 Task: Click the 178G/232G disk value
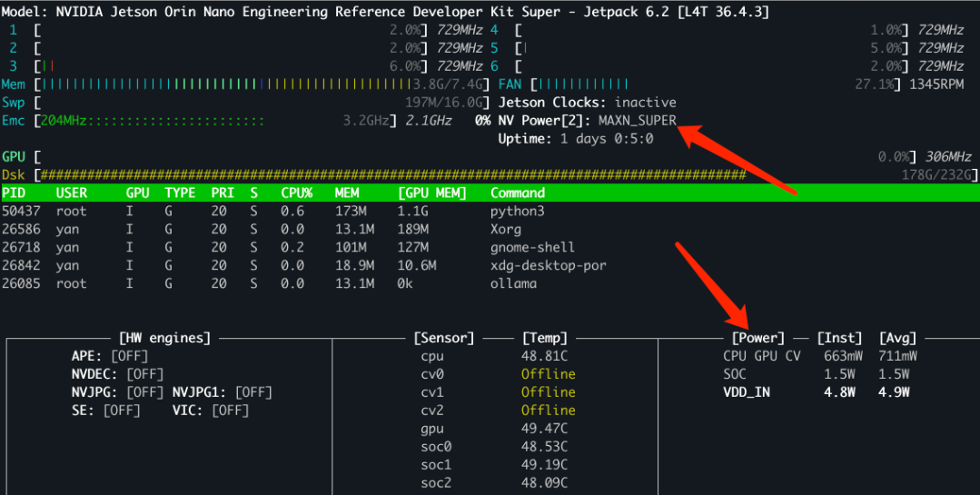[x=936, y=175]
